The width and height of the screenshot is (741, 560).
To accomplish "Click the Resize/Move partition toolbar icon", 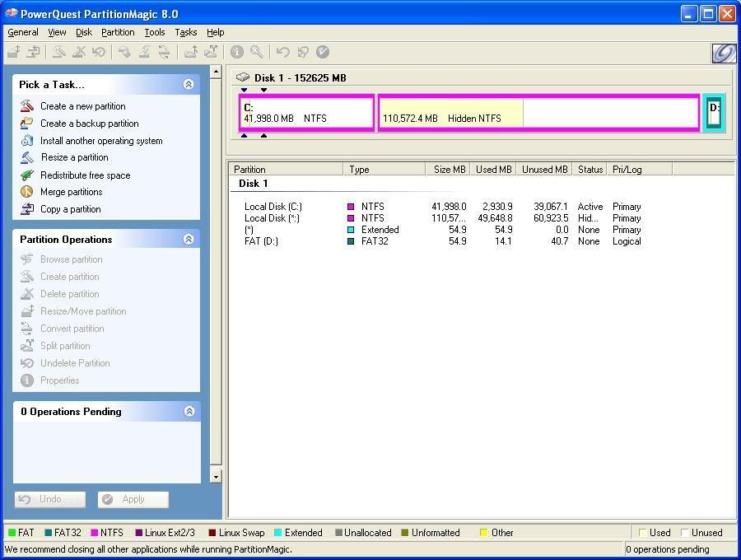I will point(14,52).
